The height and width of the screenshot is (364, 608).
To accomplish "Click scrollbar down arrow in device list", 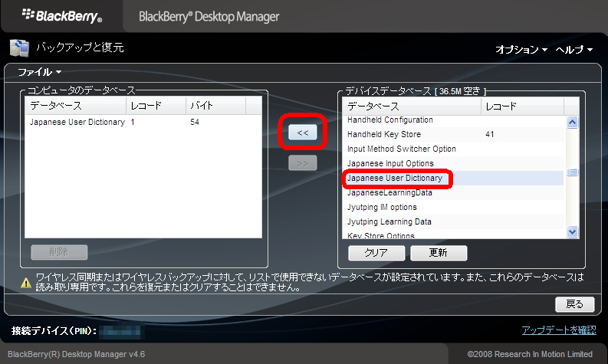I will pos(572,232).
